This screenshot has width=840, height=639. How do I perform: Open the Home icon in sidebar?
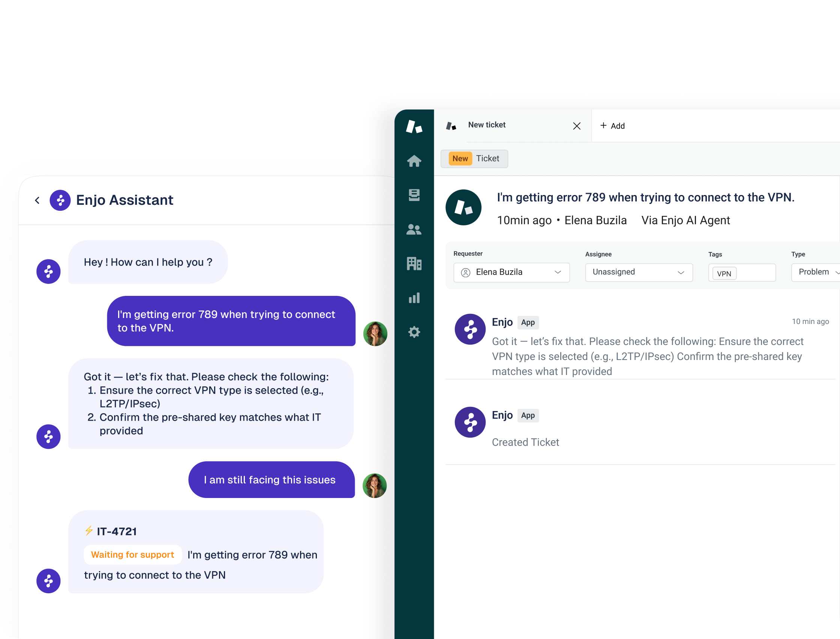(414, 161)
